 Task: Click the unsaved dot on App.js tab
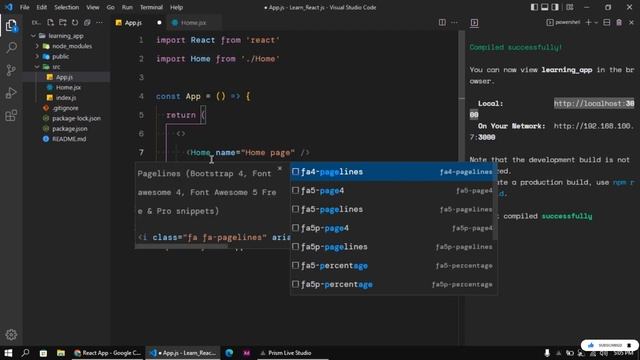(159, 23)
